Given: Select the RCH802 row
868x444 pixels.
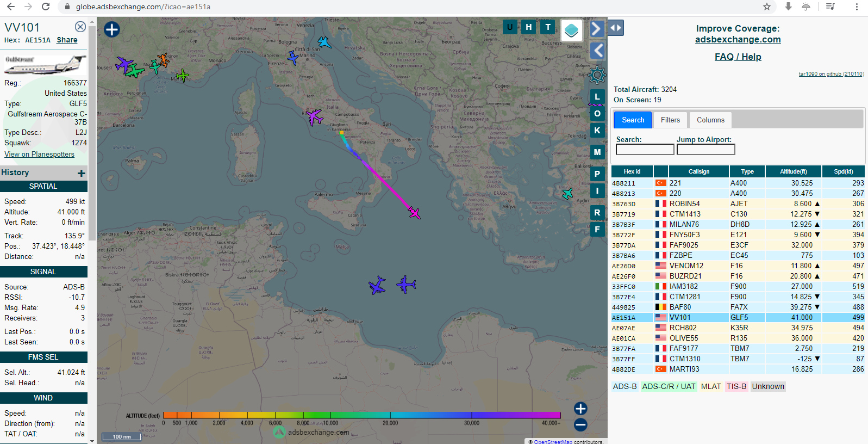Looking at the screenshot, I should click(738, 328).
